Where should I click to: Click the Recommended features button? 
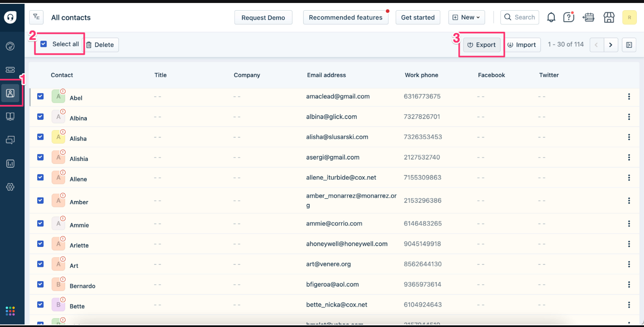345,17
